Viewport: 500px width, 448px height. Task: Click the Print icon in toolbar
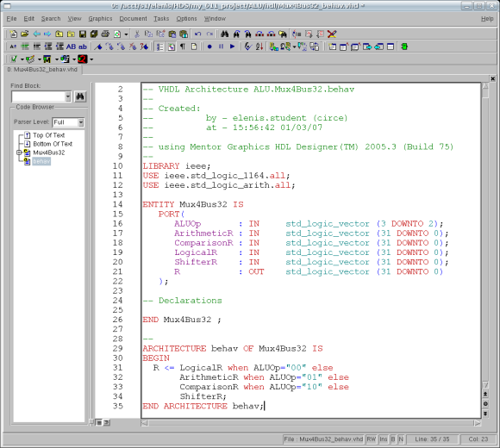pos(105,34)
